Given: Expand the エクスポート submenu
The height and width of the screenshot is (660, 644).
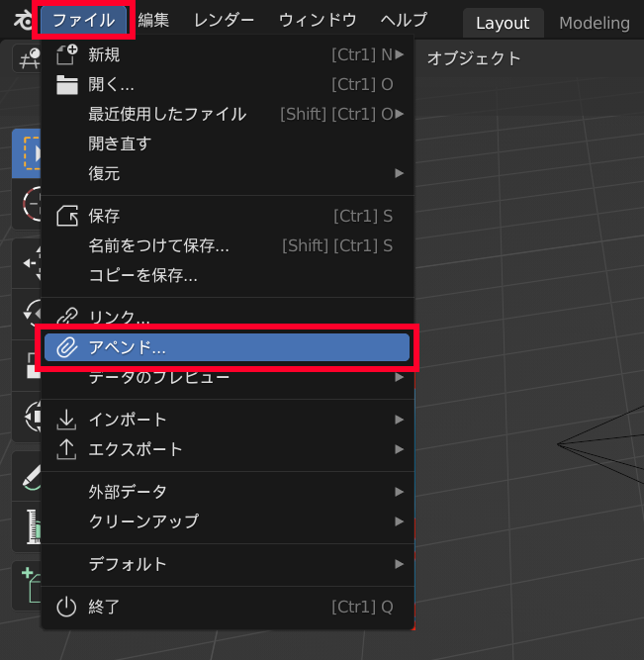Looking at the screenshot, I should click(x=228, y=449).
